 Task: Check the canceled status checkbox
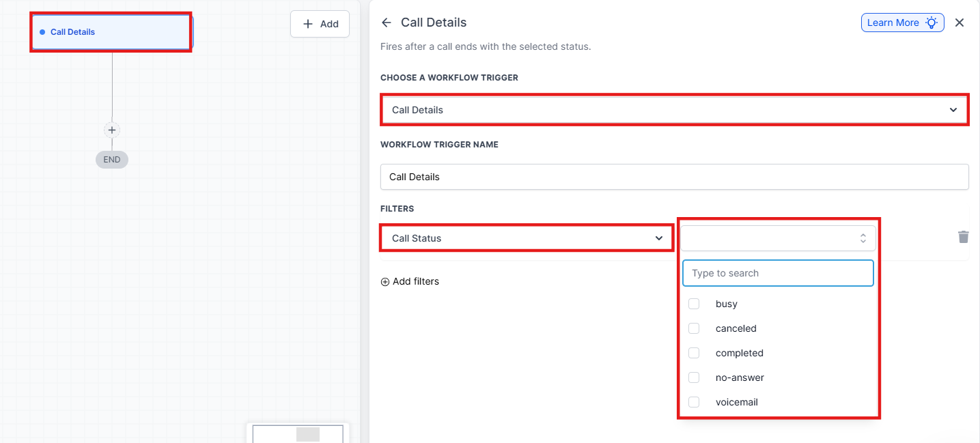click(694, 328)
